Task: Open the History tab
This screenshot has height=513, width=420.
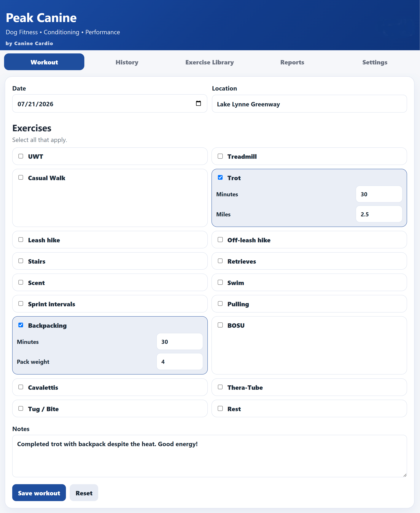Action: pos(127,62)
